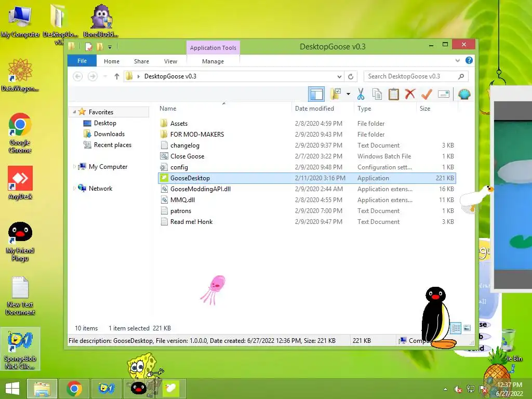The height and width of the screenshot is (399, 532).
Task: Select the Close Goose batch file
Action: coord(307,156)
